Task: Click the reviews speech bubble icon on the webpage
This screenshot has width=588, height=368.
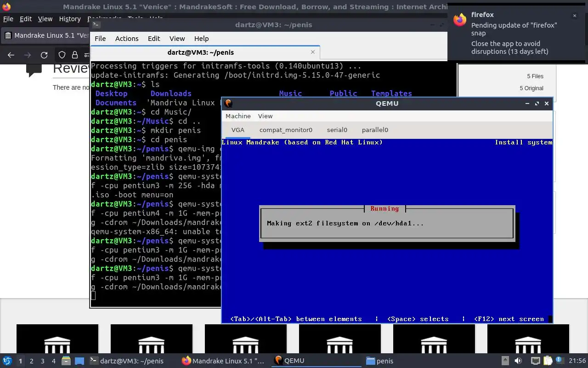Action: [x=34, y=71]
